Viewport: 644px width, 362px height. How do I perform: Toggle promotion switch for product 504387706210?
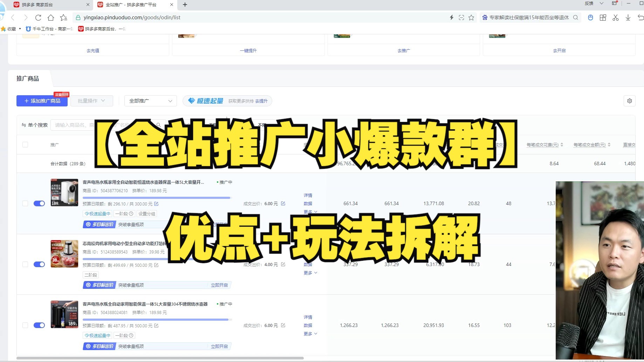click(x=39, y=203)
